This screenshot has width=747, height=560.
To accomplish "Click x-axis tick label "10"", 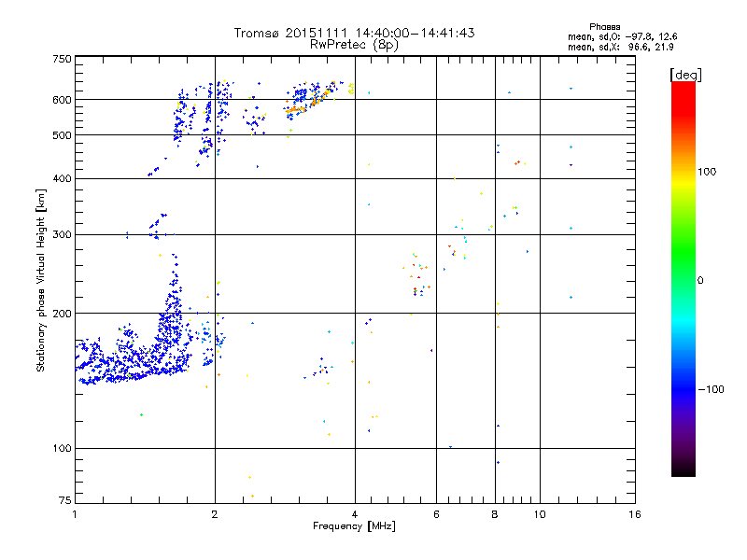I will 540,514.
